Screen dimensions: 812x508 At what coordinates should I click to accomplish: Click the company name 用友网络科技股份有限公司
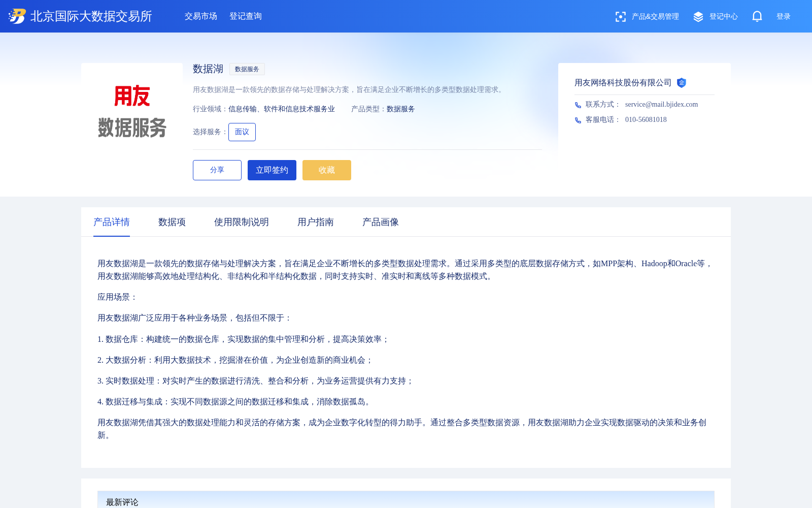[x=623, y=83]
